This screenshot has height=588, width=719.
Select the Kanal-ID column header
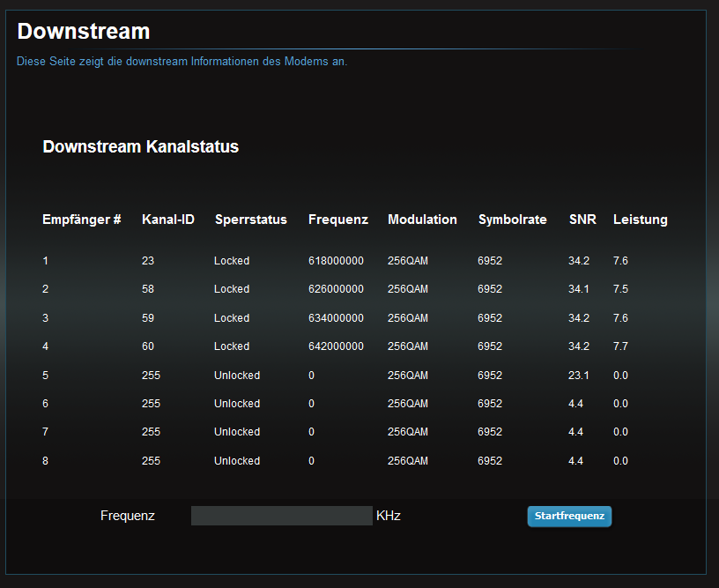(167, 220)
